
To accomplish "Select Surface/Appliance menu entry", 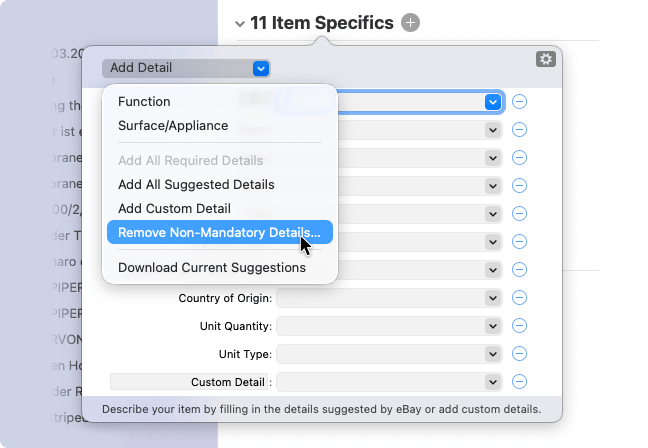I will pyautogui.click(x=173, y=126).
